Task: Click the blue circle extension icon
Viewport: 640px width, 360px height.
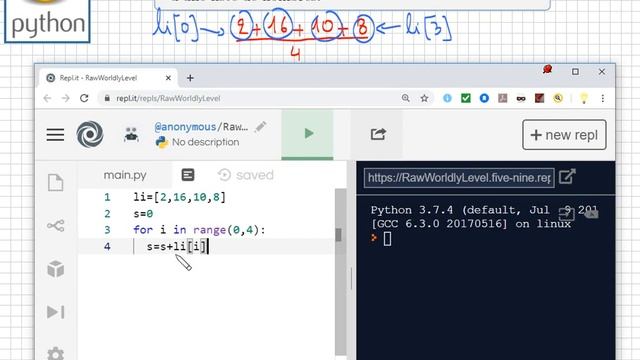Action: [484, 98]
